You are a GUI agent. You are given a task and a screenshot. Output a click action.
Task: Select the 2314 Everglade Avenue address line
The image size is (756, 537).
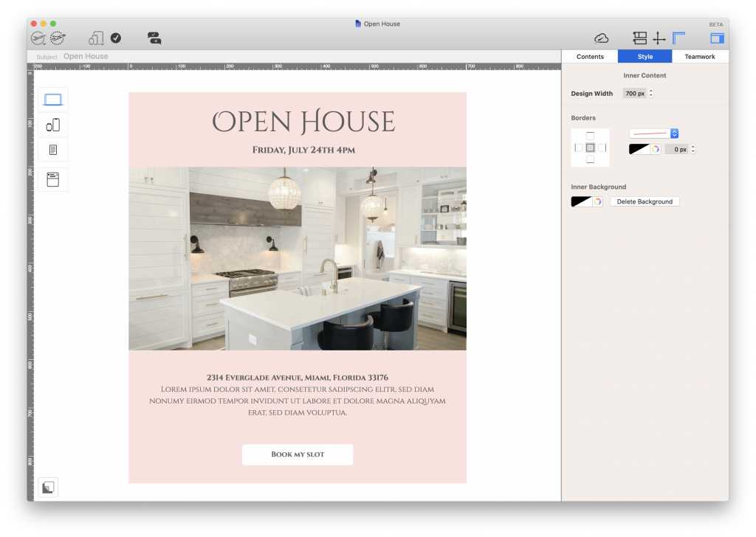pyautogui.click(x=298, y=378)
